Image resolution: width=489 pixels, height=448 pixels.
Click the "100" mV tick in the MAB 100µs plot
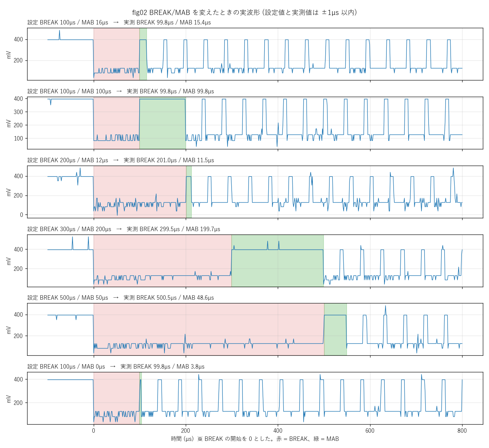[18, 138]
